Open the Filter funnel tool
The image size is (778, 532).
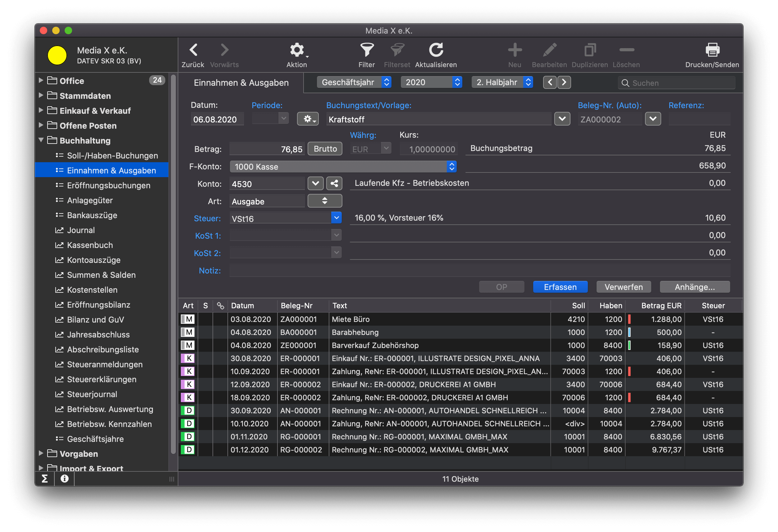(367, 50)
